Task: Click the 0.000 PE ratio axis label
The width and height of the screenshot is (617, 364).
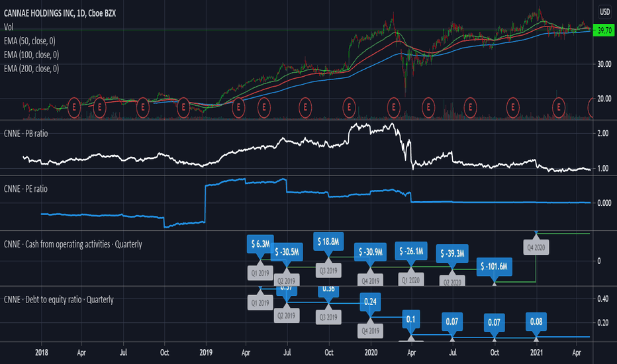Action: tap(604, 203)
